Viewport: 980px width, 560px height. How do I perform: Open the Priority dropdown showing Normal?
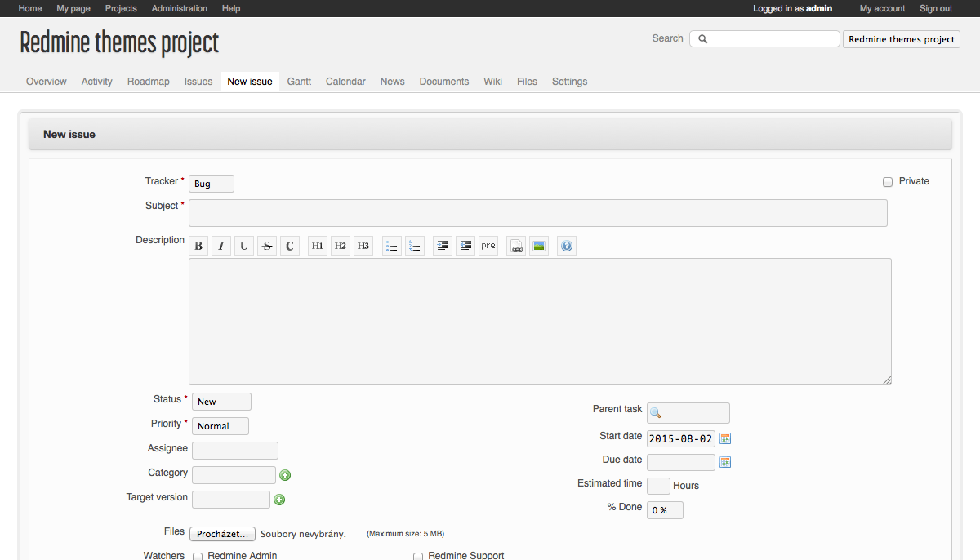220,426
